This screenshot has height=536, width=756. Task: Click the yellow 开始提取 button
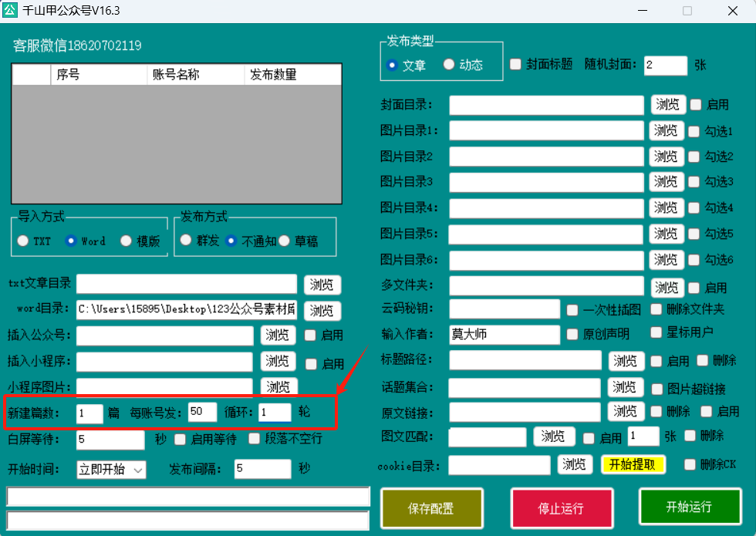click(633, 464)
